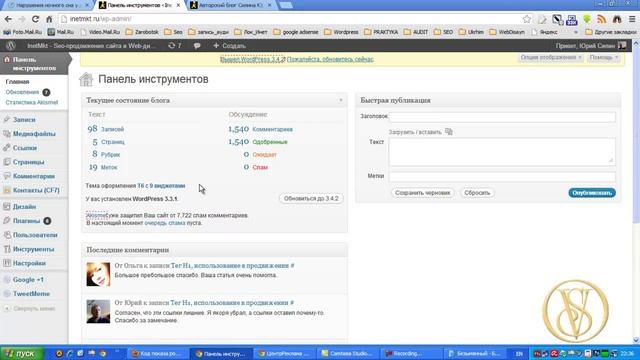Click the 9 виджетами link
This screenshot has height=360, width=640.
[167, 186]
